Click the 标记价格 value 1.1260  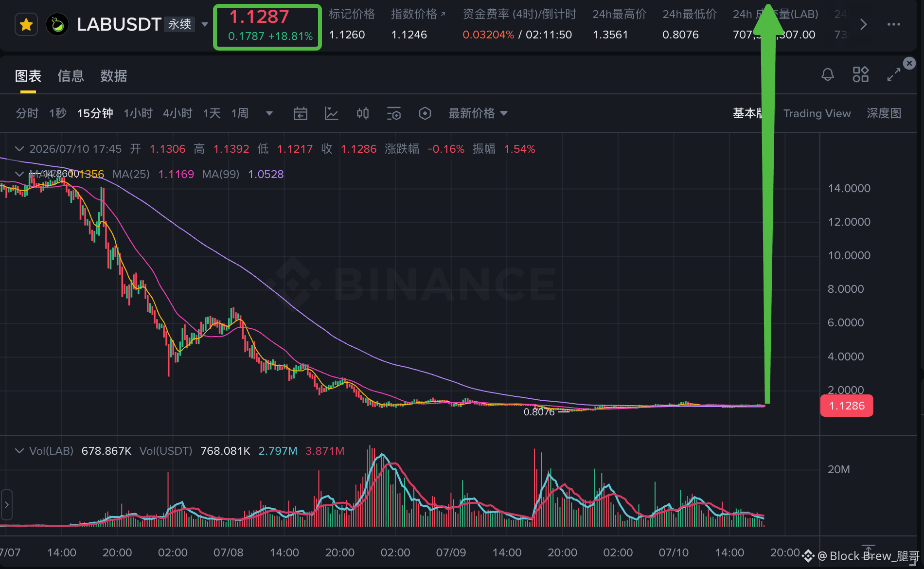click(x=347, y=35)
